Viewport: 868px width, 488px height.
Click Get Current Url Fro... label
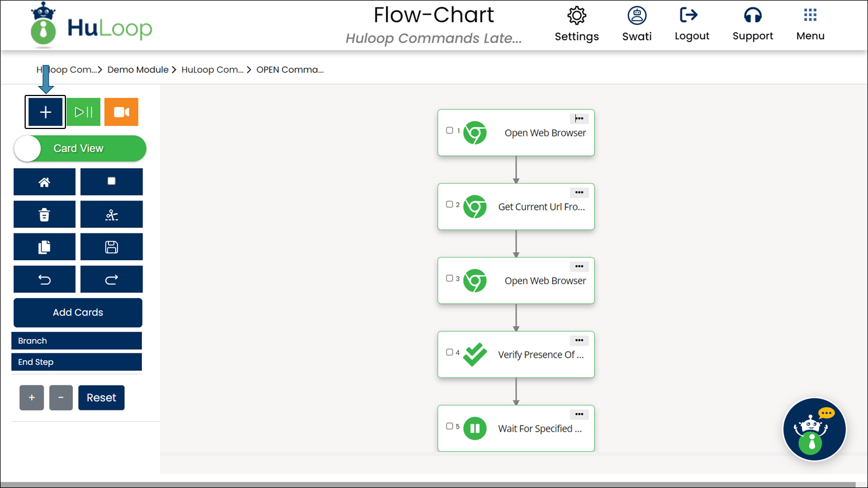[x=542, y=207]
